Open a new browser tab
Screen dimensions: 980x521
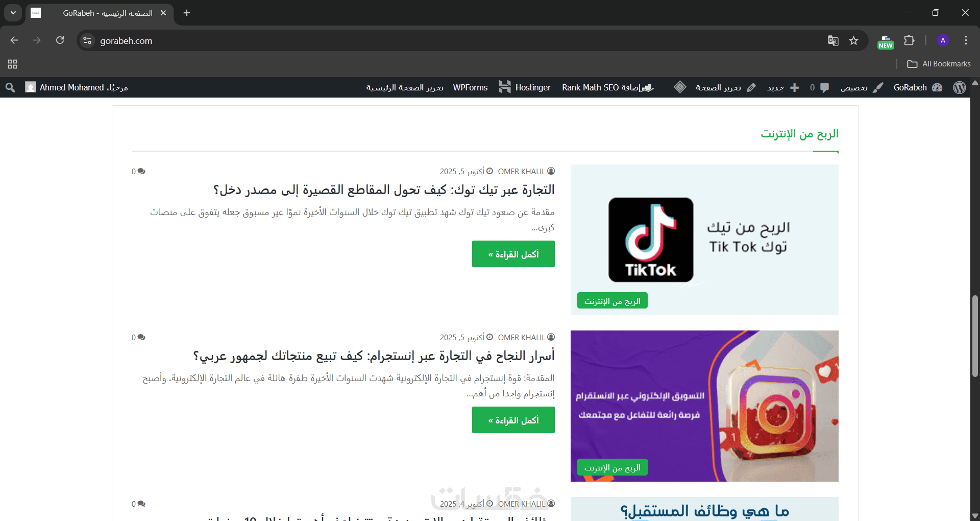tap(187, 13)
